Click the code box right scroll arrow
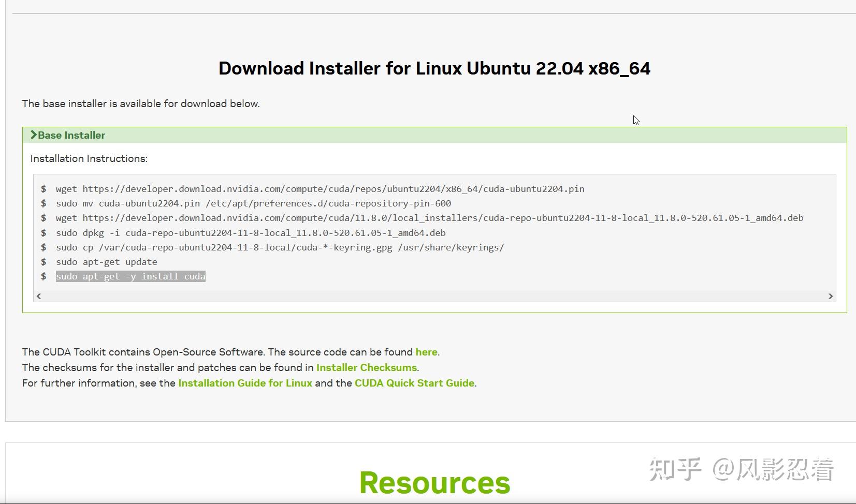The image size is (856, 504). [831, 296]
